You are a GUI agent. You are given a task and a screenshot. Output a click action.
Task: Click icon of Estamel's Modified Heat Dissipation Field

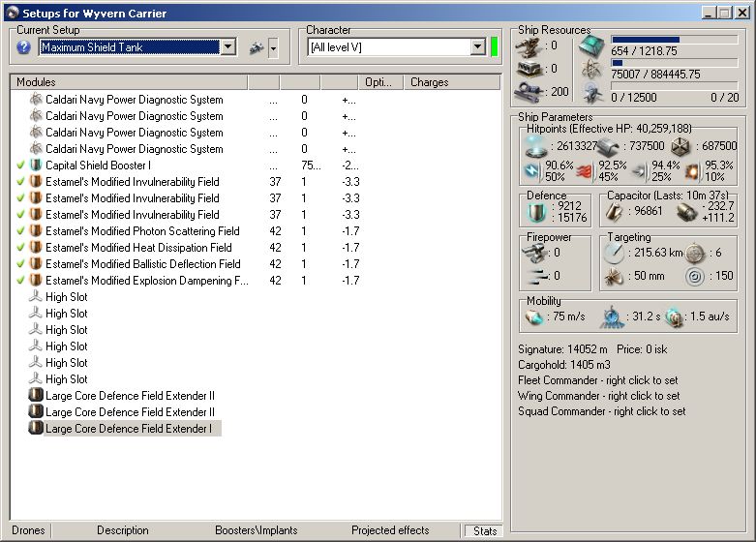click(x=36, y=247)
